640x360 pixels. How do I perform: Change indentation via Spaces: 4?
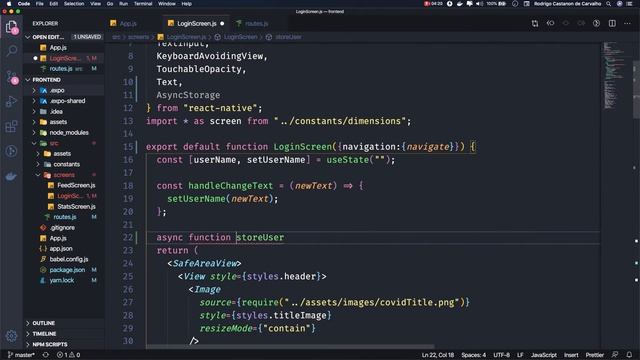point(473,355)
